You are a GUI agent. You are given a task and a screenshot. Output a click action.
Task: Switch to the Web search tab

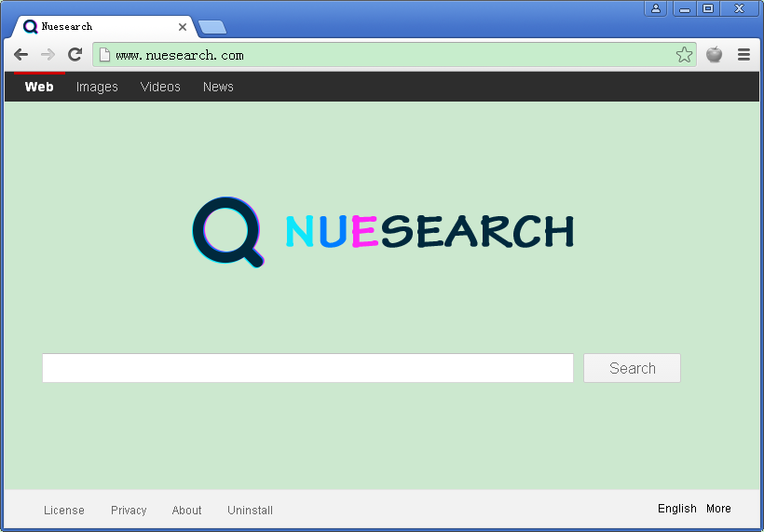coord(39,87)
